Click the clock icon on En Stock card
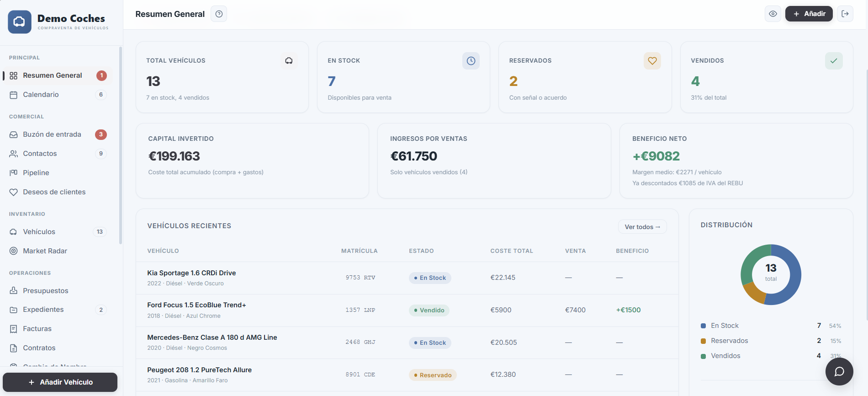 (x=471, y=61)
